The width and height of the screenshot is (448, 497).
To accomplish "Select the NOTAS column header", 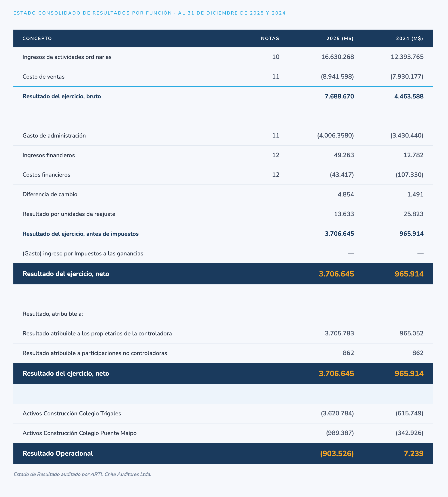I will [x=270, y=38].
